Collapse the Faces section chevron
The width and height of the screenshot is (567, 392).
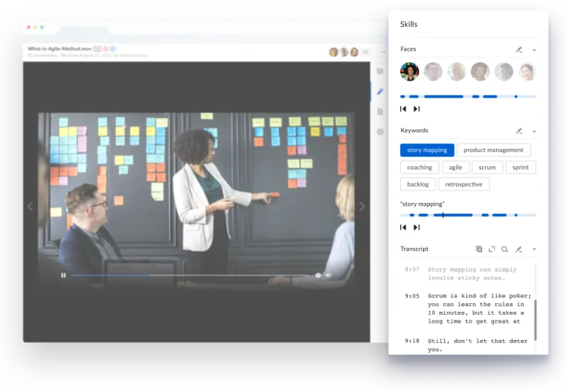534,50
